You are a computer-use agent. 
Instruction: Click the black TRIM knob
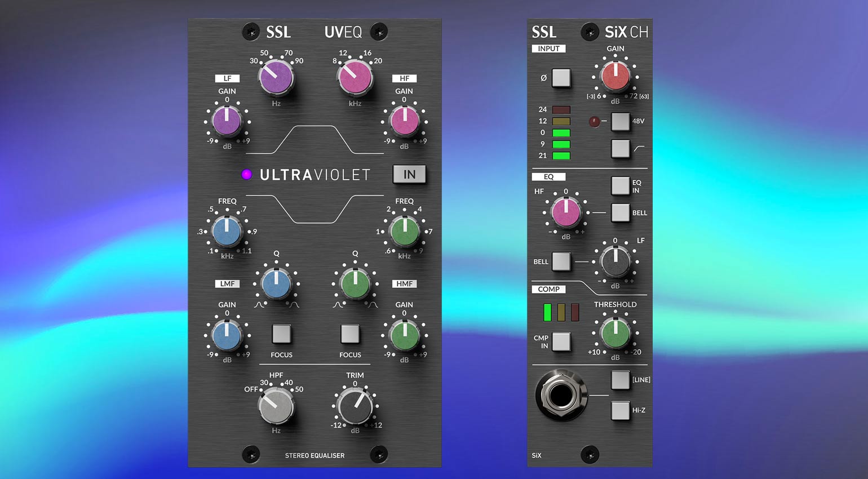tap(355, 406)
